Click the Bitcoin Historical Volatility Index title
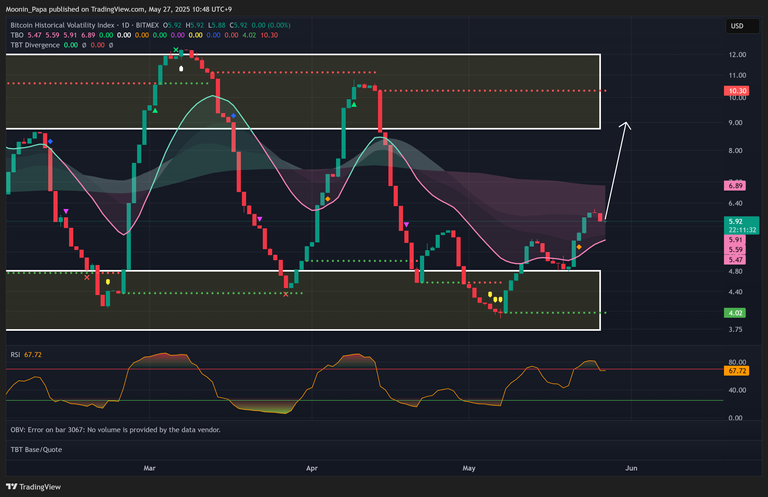The width and height of the screenshot is (768, 497). [69, 23]
